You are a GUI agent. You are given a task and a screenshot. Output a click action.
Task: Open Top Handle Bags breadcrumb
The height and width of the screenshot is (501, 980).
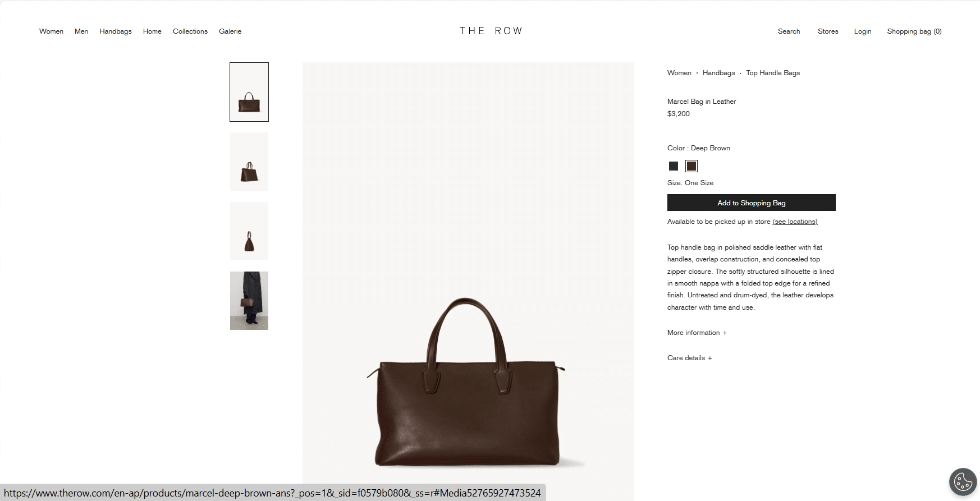click(773, 73)
